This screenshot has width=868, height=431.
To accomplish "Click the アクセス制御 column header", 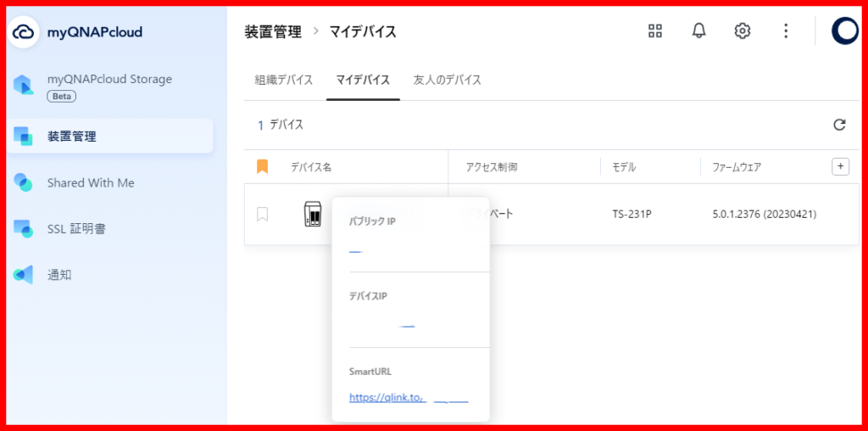I will 492,167.
